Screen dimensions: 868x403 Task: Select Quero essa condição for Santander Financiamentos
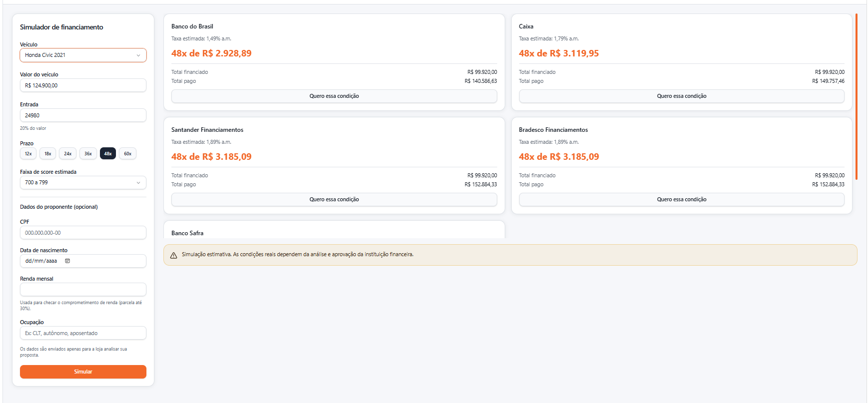tap(334, 199)
